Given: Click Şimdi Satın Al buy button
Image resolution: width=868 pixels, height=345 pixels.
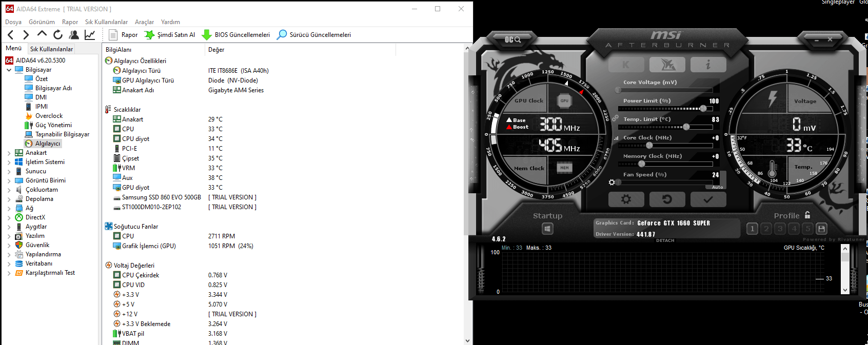Looking at the screenshot, I should pyautogui.click(x=170, y=35).
